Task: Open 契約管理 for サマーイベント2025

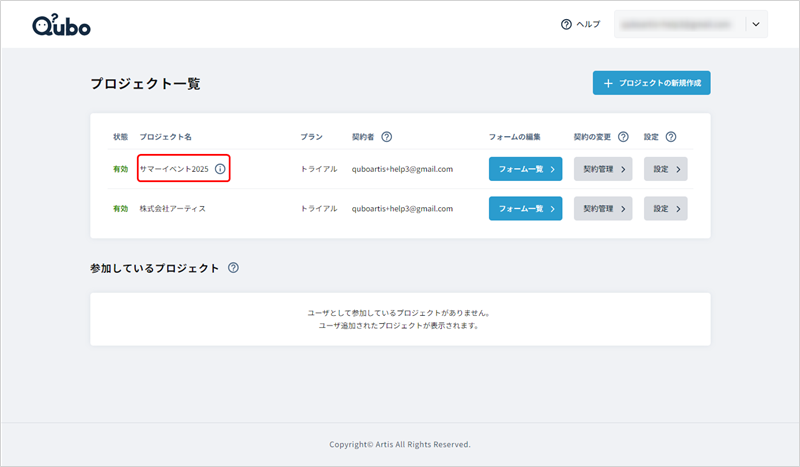Action: click(x=602, y=169)
